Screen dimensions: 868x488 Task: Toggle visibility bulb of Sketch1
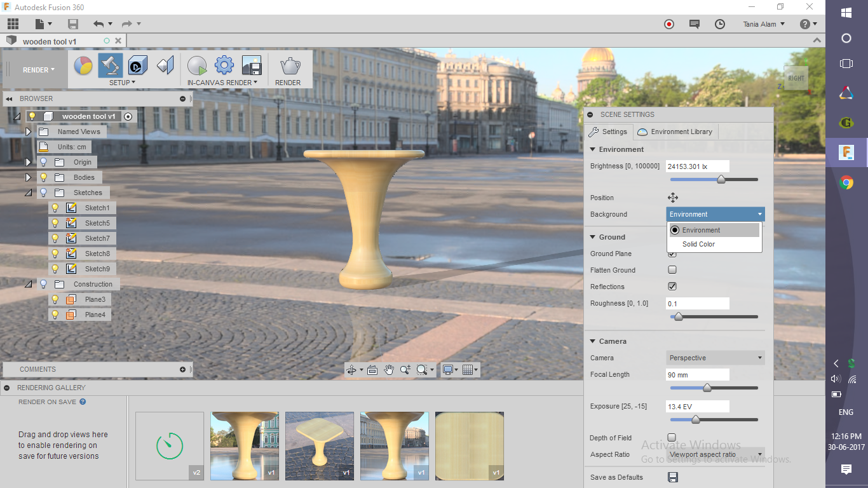tap(55, 208)
